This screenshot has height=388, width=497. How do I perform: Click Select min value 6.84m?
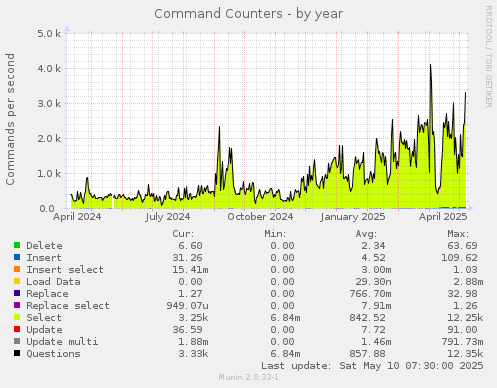(x=285, y=318)
